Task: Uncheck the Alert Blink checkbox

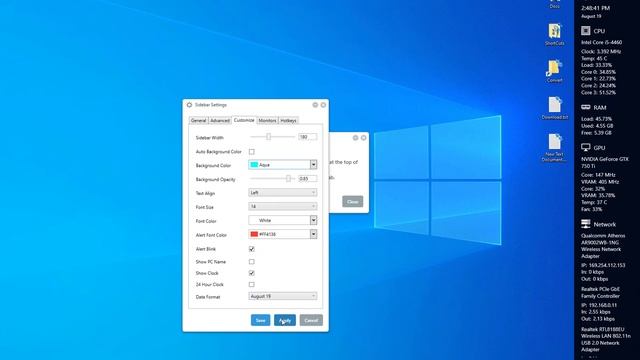Action: click(x=251, y=249)
